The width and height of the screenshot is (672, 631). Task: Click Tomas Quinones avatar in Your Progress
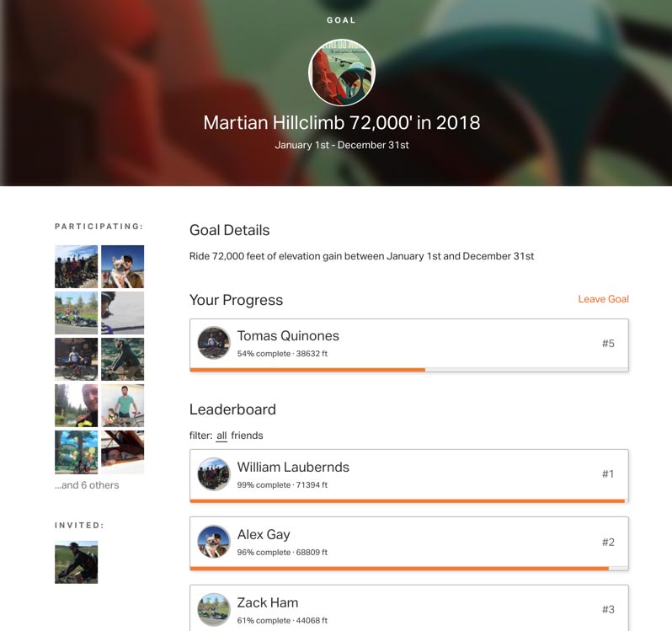(x=213, y=343)
